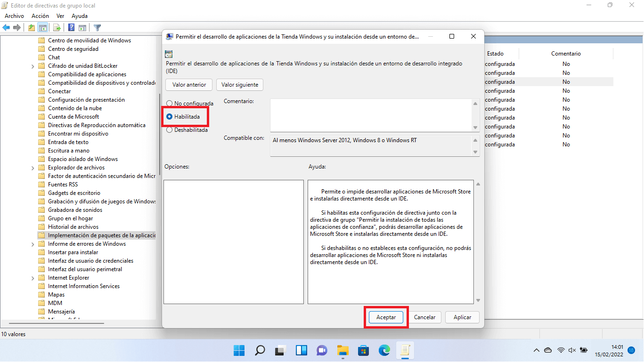Expand Informe de errores de Windows node
Screen dimensions: 644x362
(x=33, y=244)
